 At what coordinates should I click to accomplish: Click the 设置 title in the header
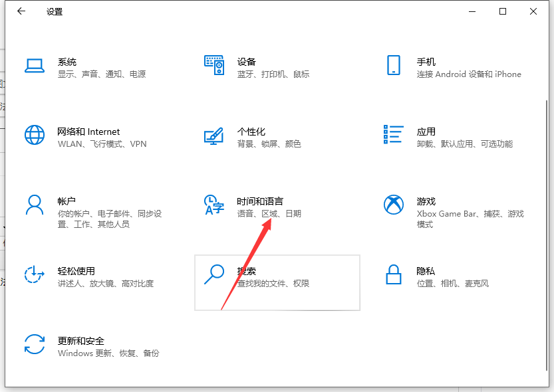tap(54, 11)
